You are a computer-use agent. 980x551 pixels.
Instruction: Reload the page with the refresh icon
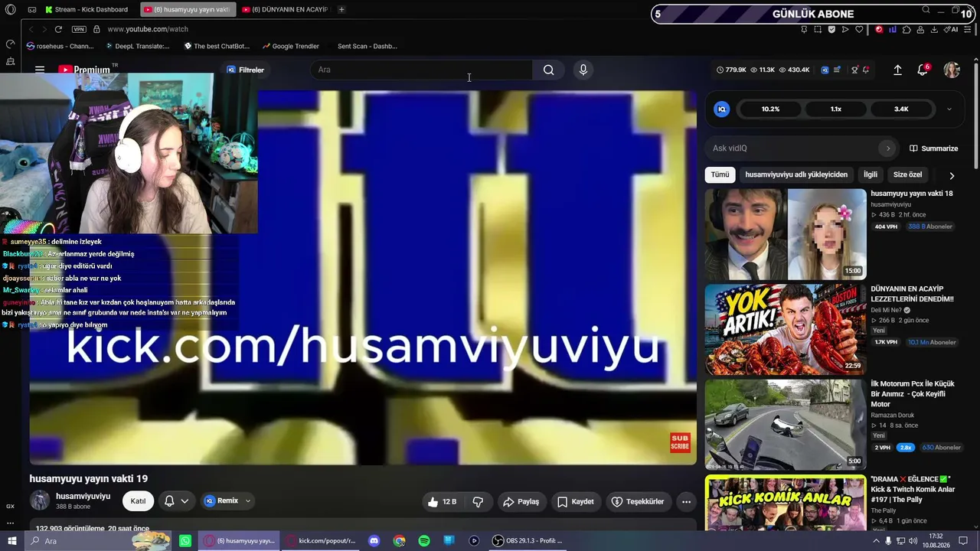[58, 29]
